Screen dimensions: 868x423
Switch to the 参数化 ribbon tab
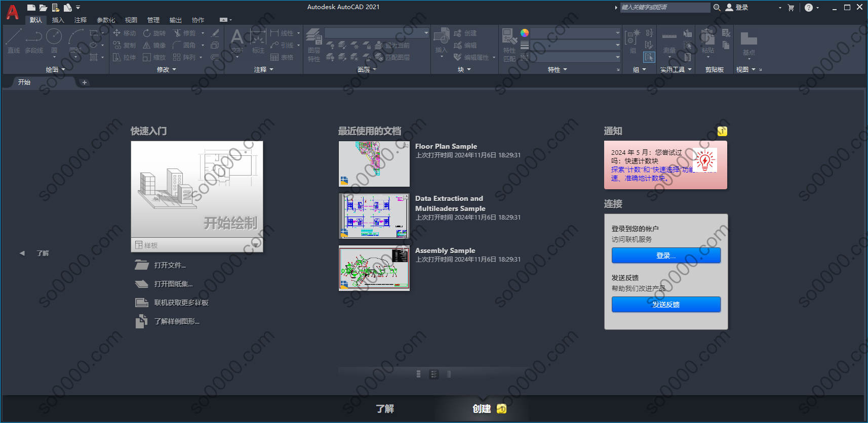click(x=106, y=20)
